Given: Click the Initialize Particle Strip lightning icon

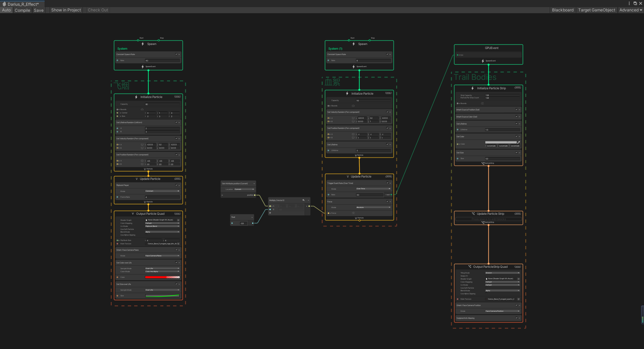Looking at the screenshot, I should tap(473, 88).
